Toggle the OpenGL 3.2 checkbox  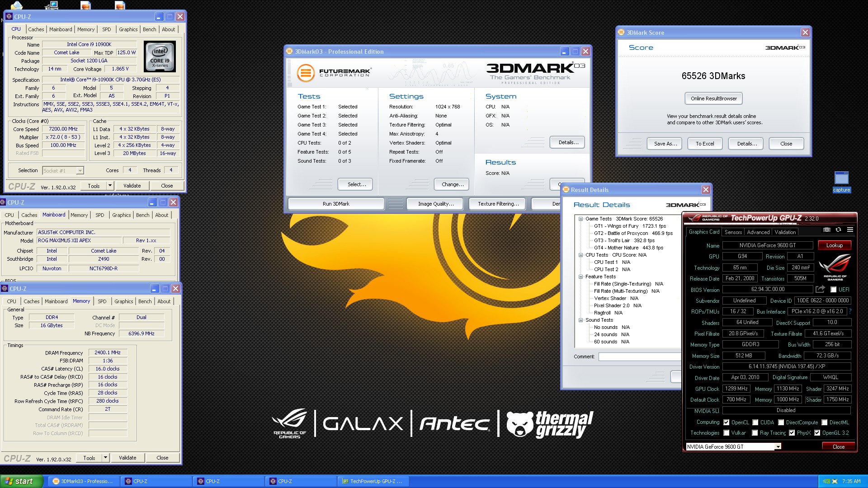tap(817, 433)
